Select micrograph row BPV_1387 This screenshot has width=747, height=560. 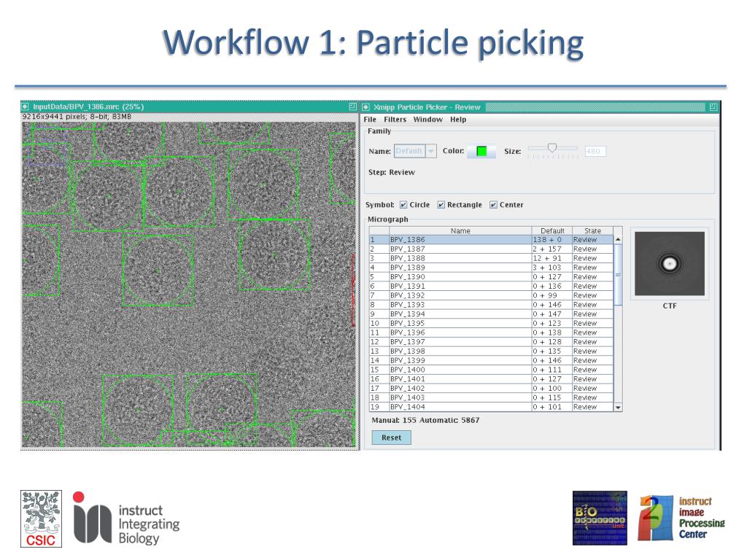pos(491,249)
